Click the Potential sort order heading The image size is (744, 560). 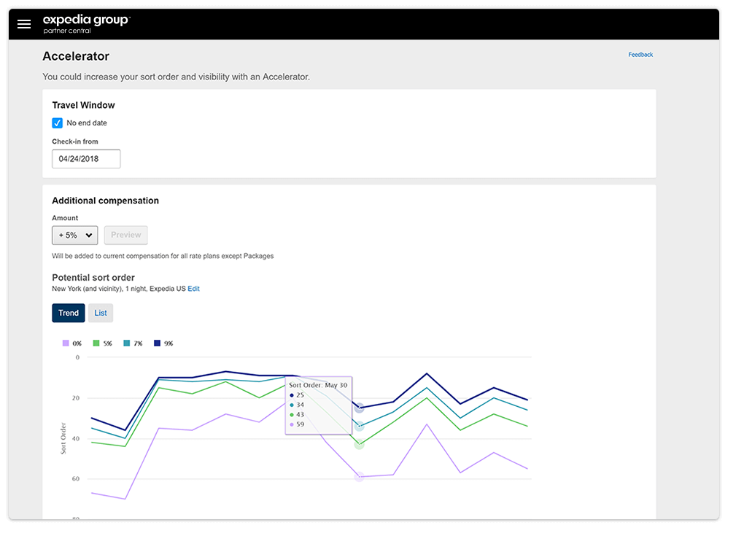pyautogui.click(x=93, y=277)
